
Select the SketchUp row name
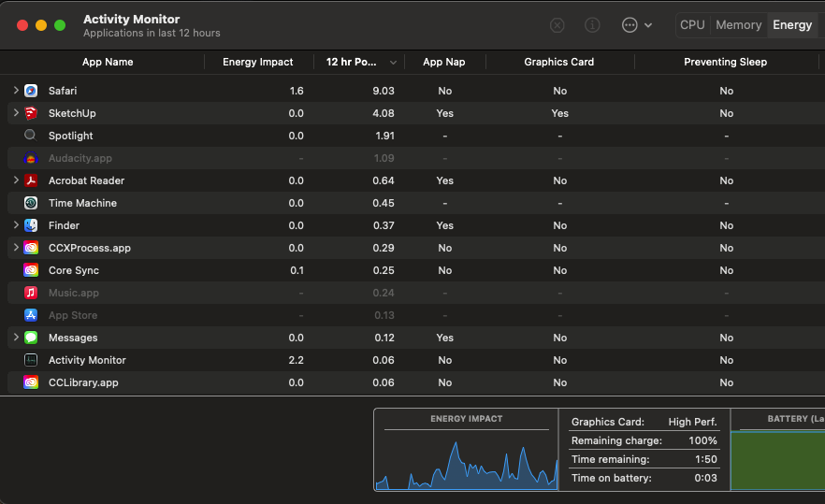tap(72, 113)
